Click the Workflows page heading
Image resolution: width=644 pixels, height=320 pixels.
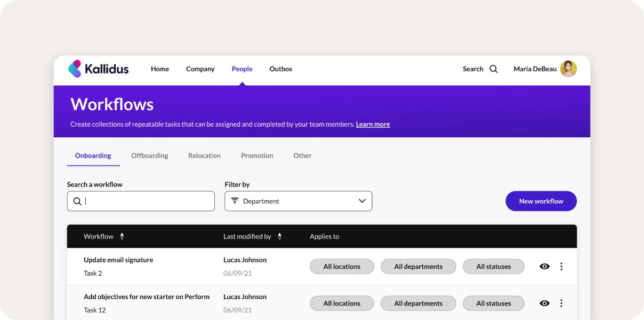point(112,104)
